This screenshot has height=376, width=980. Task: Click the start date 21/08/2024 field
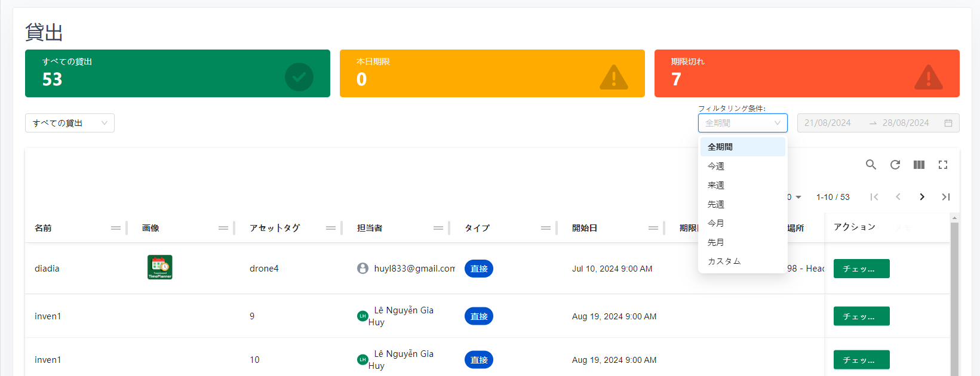pos(828,123)
